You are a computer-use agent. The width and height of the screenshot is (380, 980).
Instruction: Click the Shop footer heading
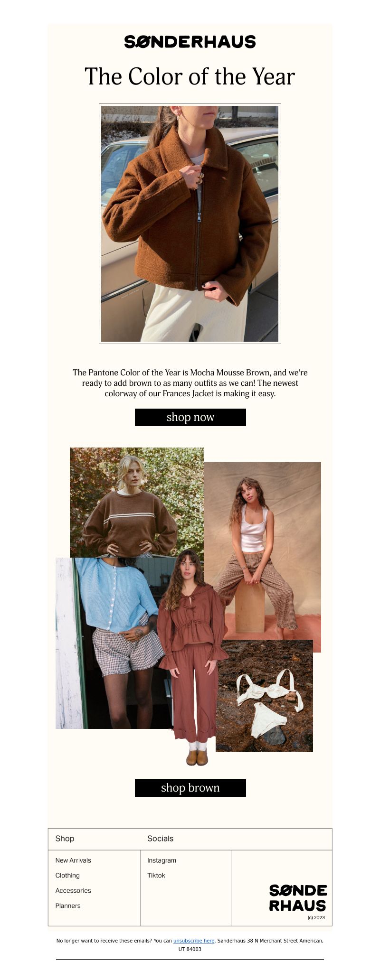click(x=65, y=839)
